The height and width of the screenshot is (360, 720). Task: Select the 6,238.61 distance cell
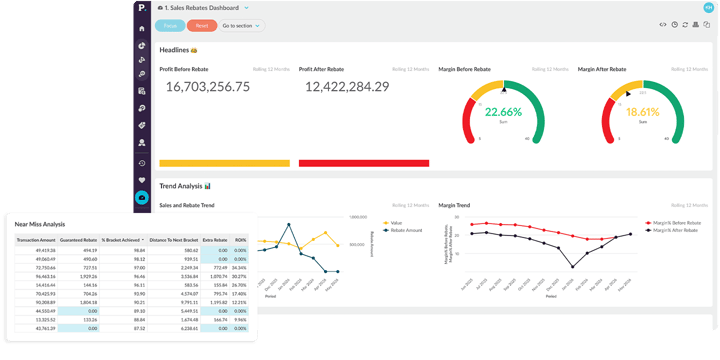click(174, 329)
